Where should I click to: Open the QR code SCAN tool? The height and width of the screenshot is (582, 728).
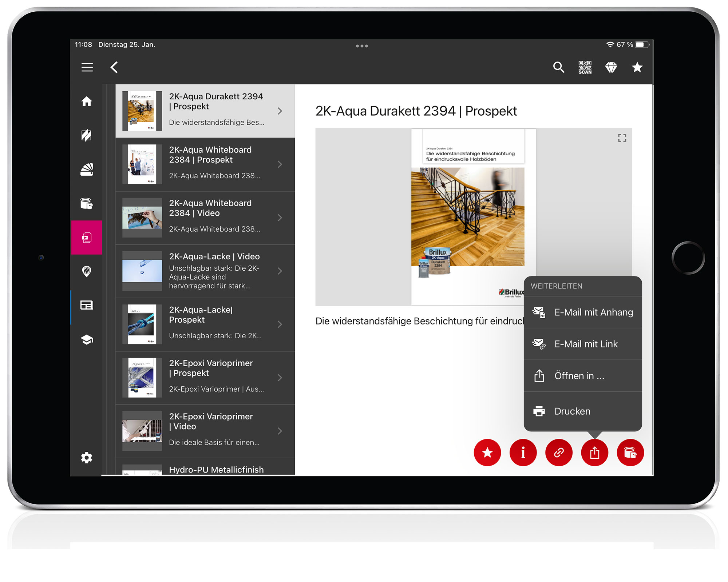(585, 67)
